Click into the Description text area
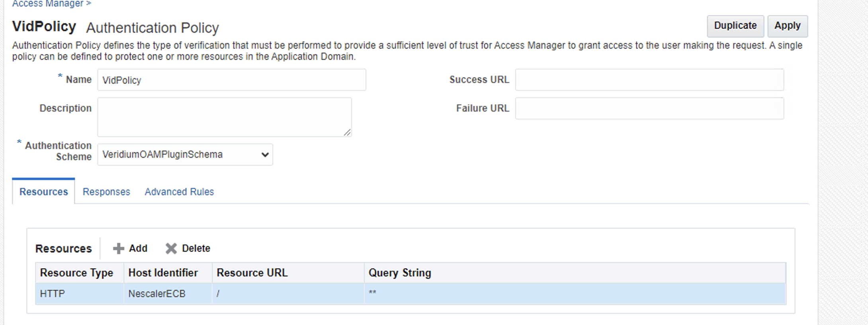Screen dimensions: 868x325 (x=224, y=117)
